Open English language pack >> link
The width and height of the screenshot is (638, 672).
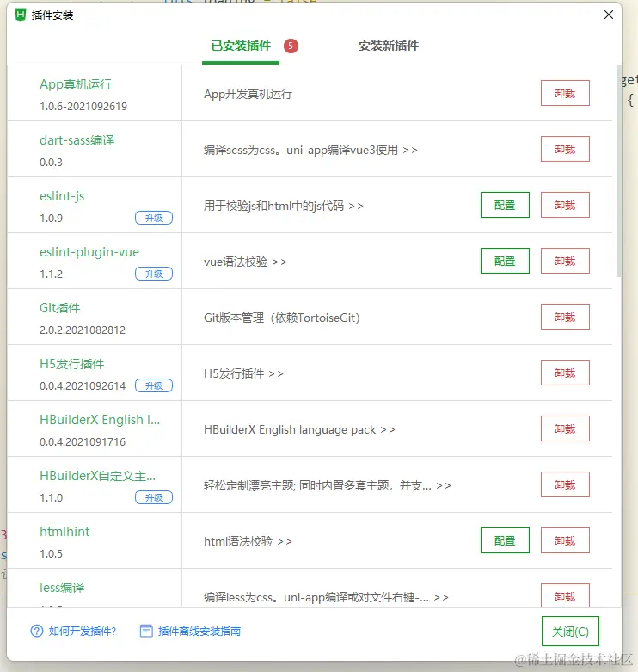[x=388, y=430]
